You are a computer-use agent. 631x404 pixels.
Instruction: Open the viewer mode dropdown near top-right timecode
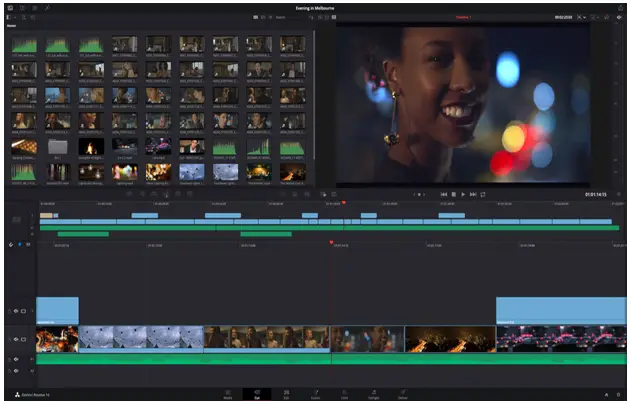(582, 17)
